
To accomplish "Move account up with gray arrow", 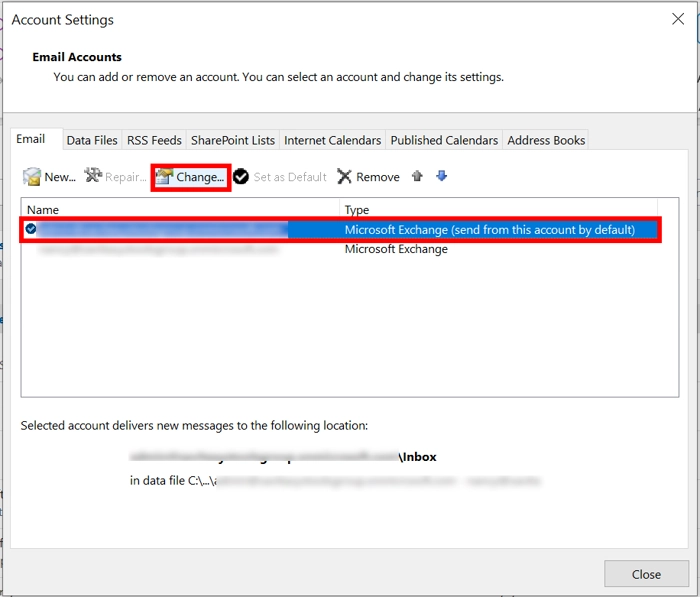I will 417,176.
